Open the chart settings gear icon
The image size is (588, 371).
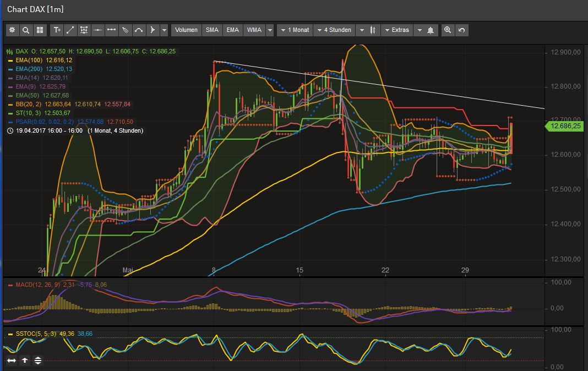click(12, 30)
